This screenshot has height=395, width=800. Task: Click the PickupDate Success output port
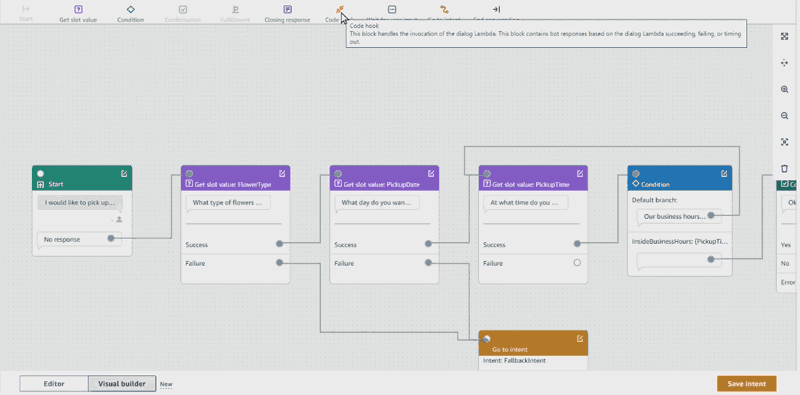[x=428, y=244]
